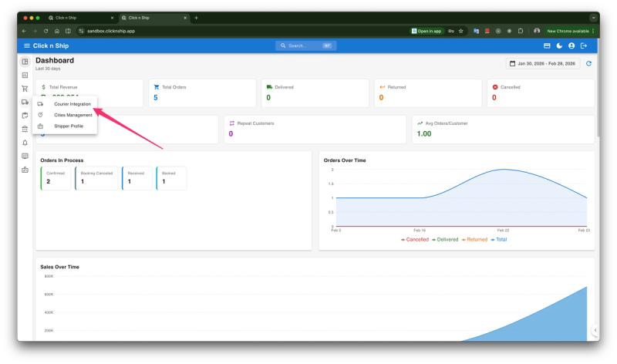
Task: Click the Click n Ship logo text
Action: coord(51,45)
